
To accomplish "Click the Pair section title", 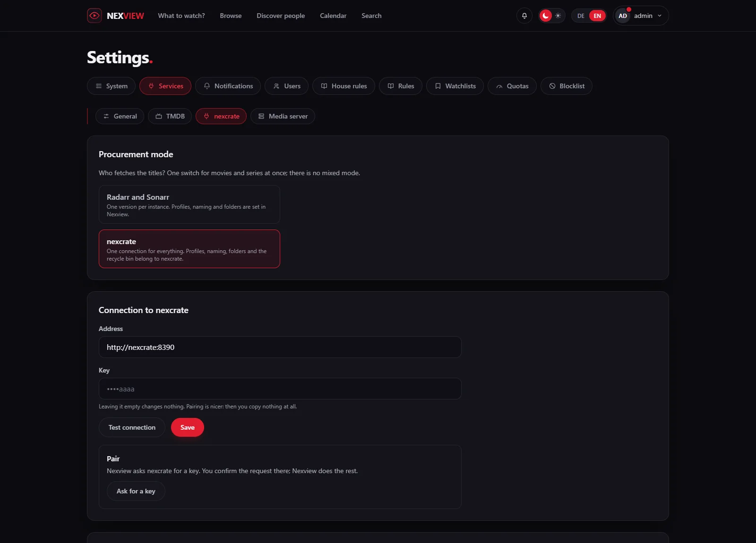I will pyautogui.click(x=113, y=458).
